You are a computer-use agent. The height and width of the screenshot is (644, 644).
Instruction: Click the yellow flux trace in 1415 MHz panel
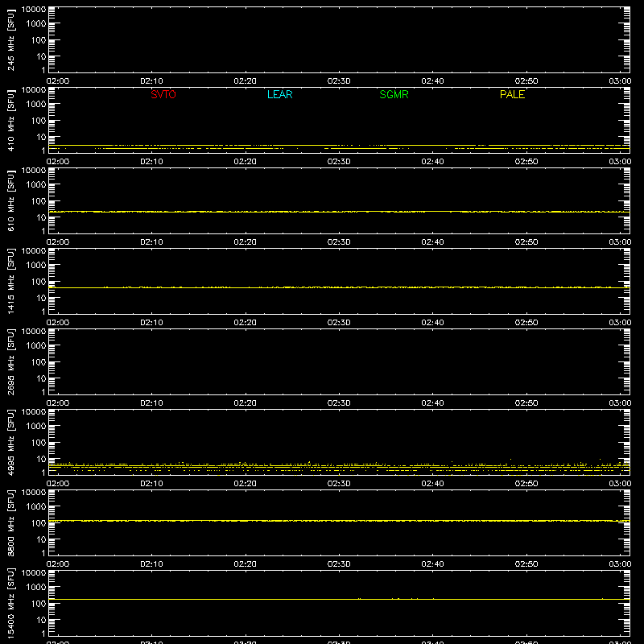[x=339, y=287]
